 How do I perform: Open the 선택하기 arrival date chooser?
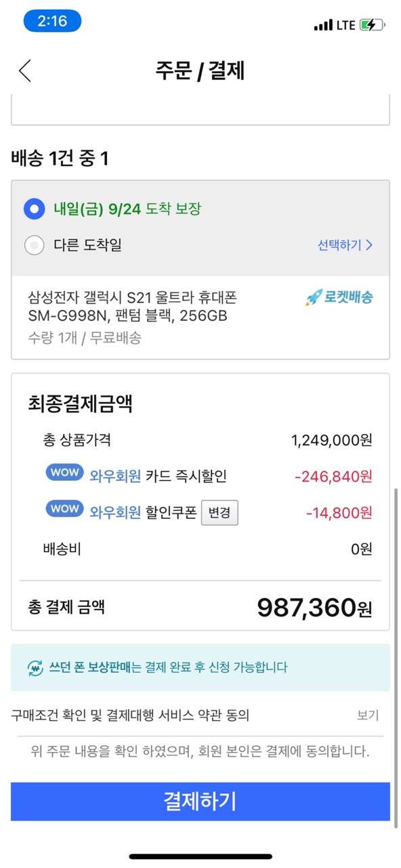[x=345, y=245]
